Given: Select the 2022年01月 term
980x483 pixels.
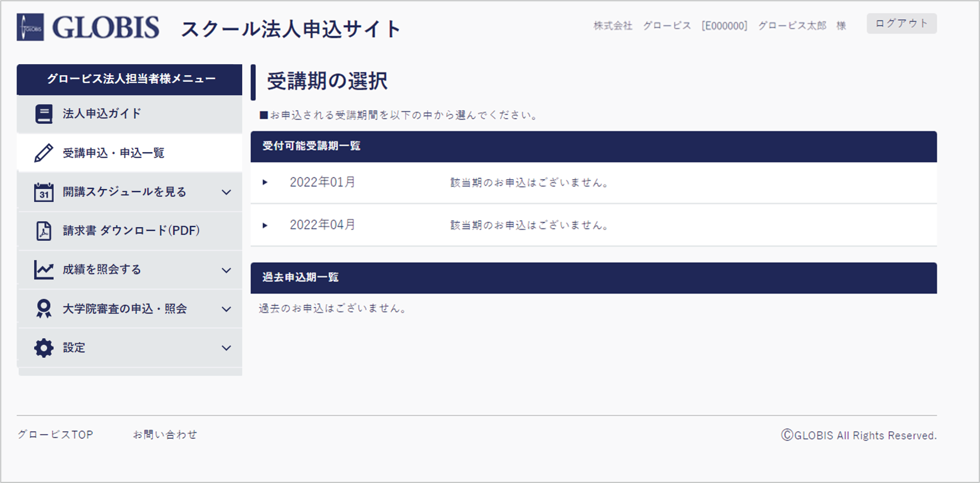Looking at the screenshot, I should 323,182.
